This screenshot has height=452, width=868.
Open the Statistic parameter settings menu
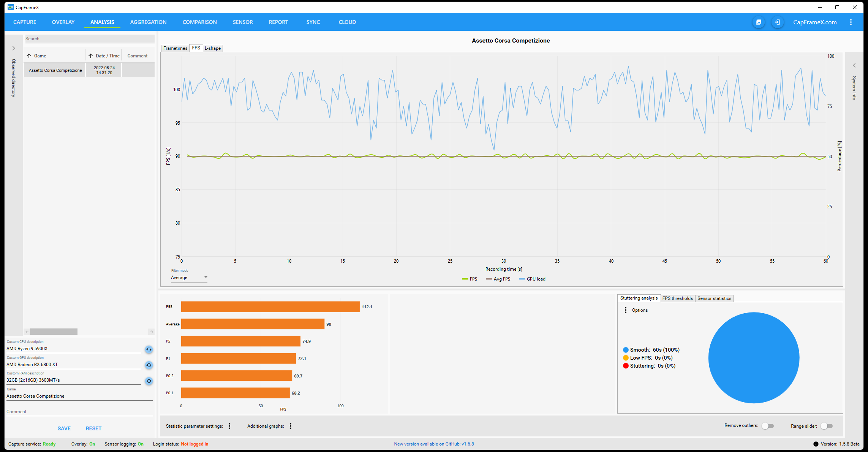point(229,426)
